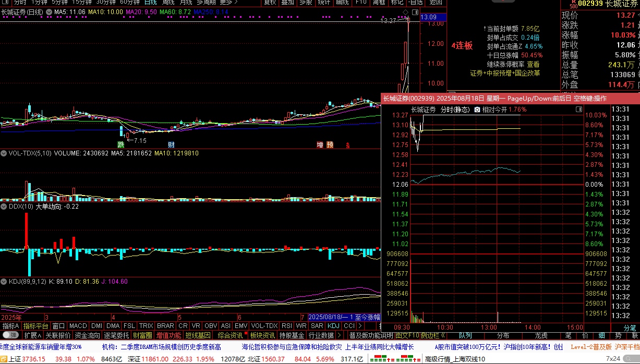
Task: Click the 增 event marker on the chart
Action: click(320, 144)
